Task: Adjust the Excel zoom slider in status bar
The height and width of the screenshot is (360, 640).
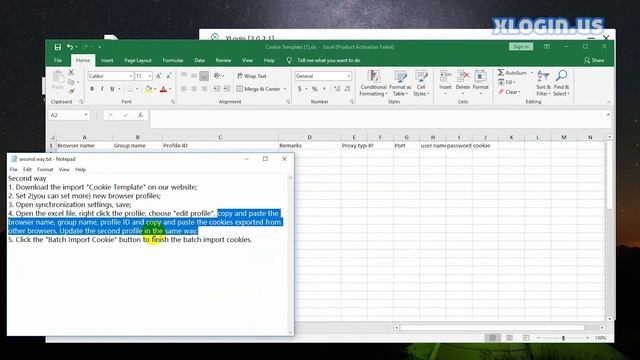Action: tap(563, 338)
